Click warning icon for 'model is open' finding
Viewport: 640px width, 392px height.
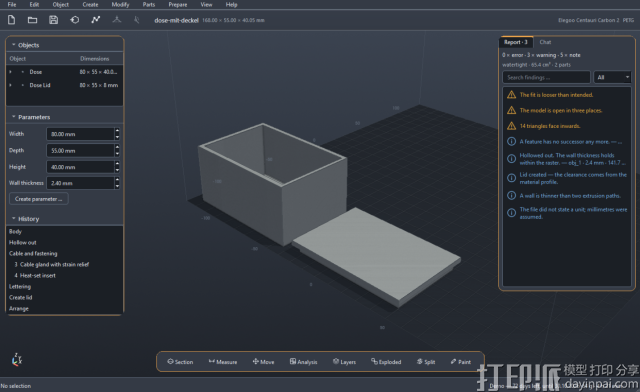point(511,110)
